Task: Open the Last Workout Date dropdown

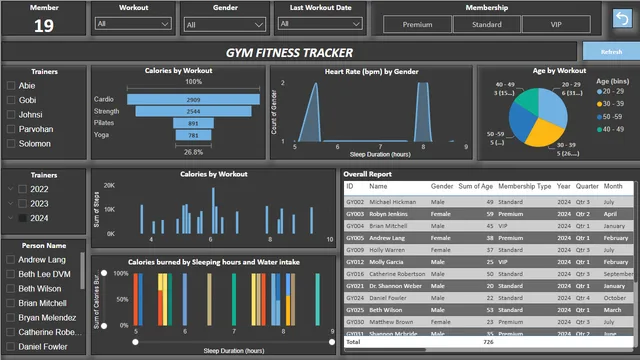Action: click(x=320, y=24)
